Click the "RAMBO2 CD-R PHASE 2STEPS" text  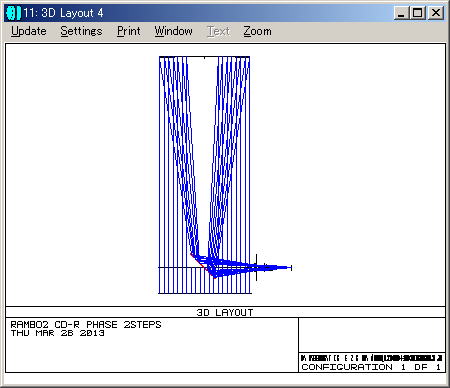point(86,324)
